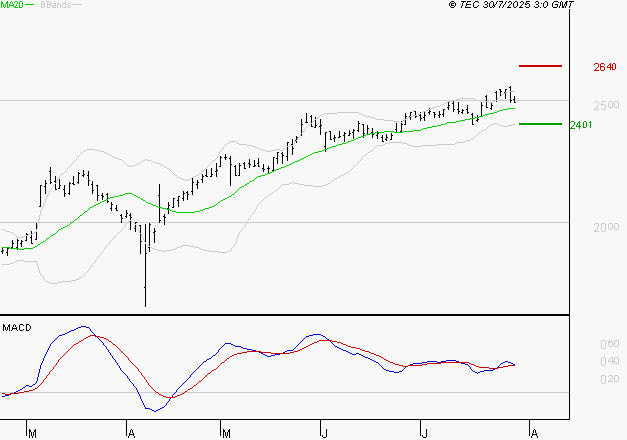Click the last A month label on axis
This screenshot has width=627, height=440.
tap(534, 433)
